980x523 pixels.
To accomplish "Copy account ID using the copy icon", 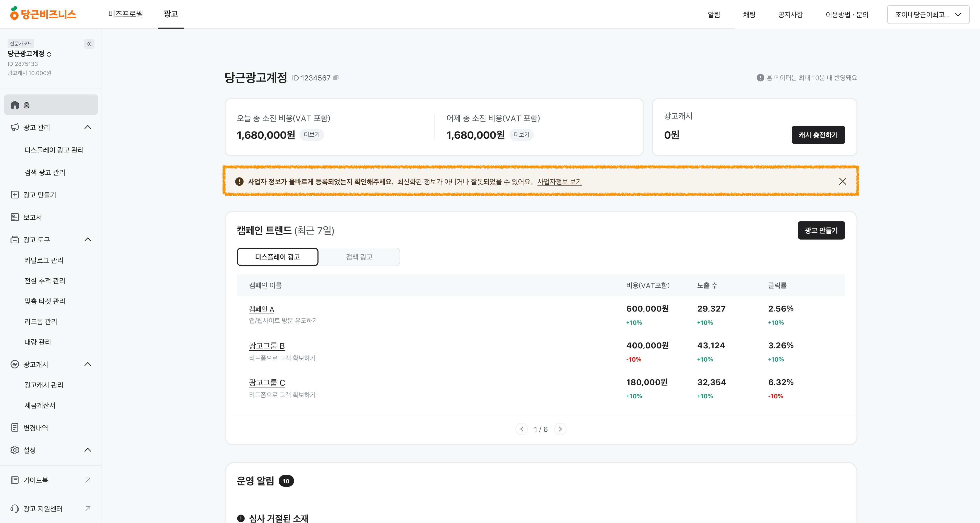I will pos(336,78).
